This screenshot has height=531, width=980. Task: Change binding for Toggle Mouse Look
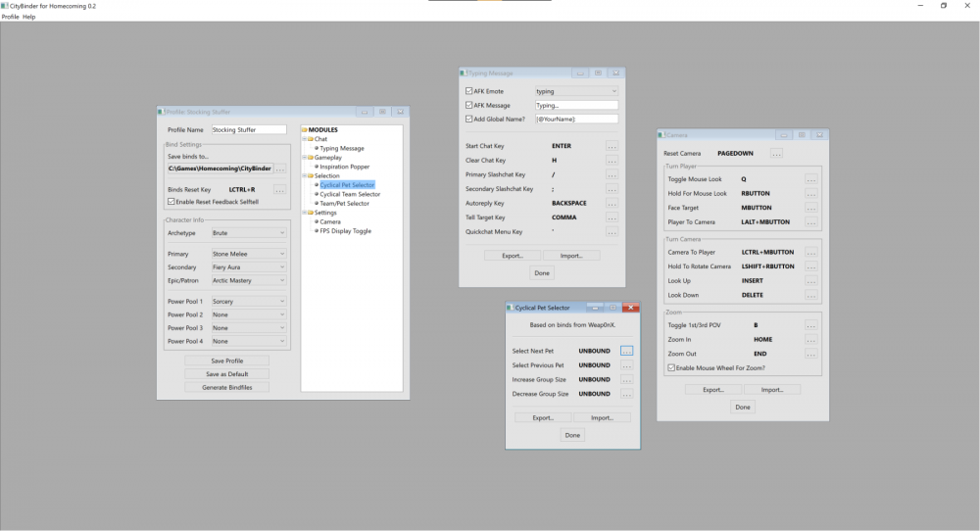click(810, 179)
